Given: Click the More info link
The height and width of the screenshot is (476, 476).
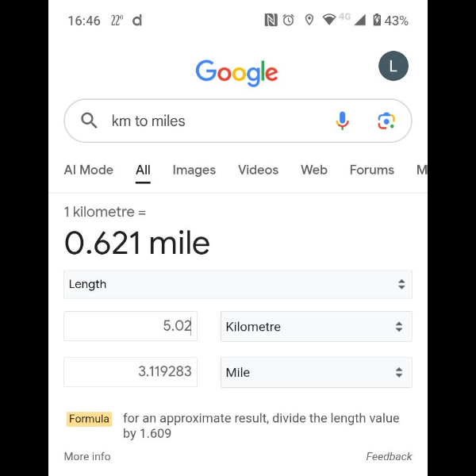Looking at the screenshot, I should pos(87,456).
